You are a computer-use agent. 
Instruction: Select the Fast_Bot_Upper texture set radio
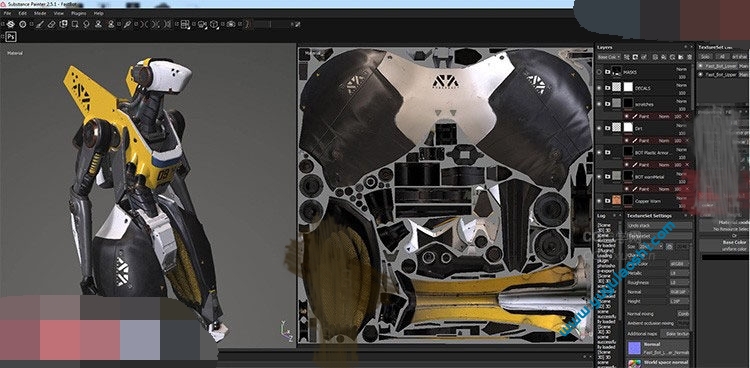(701, 75)
